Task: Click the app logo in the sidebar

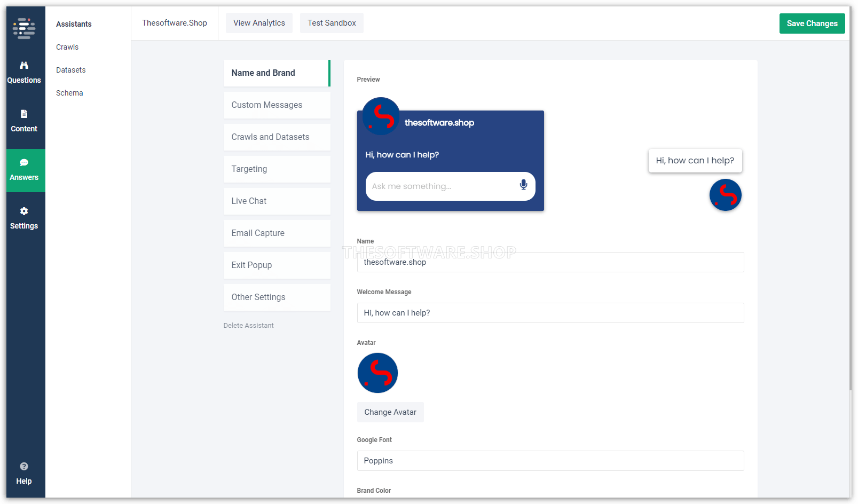Action: [x=24, y=29]
